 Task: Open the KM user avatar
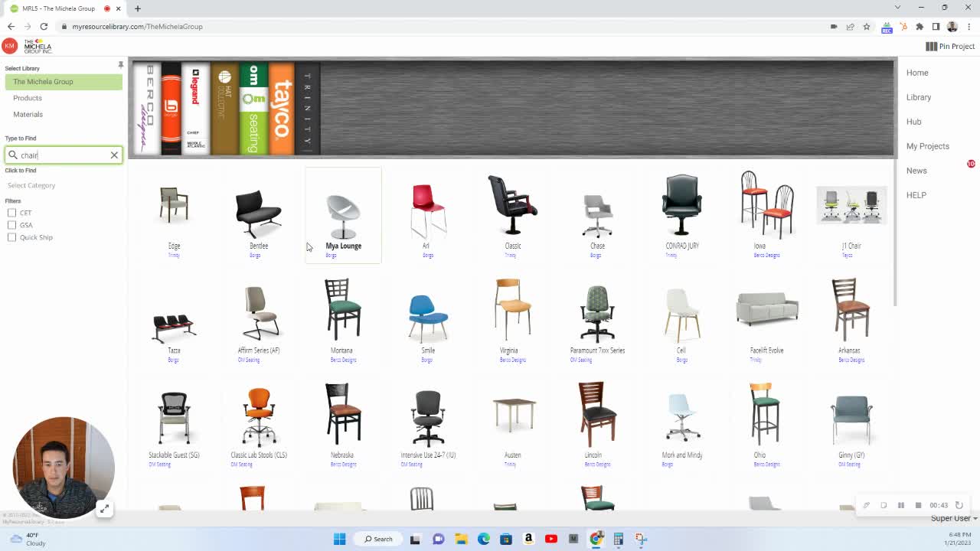click(9, 46)
